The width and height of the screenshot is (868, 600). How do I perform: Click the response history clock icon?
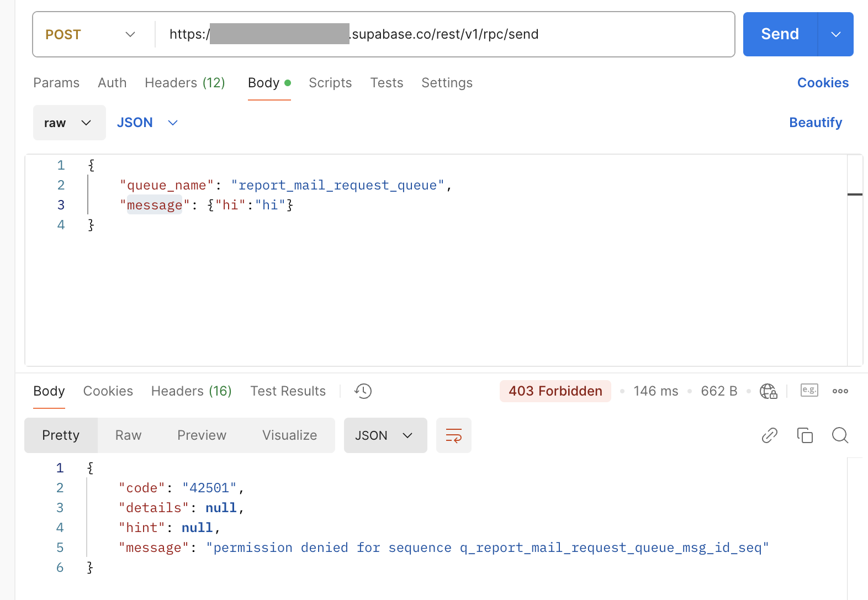[363, 391]
